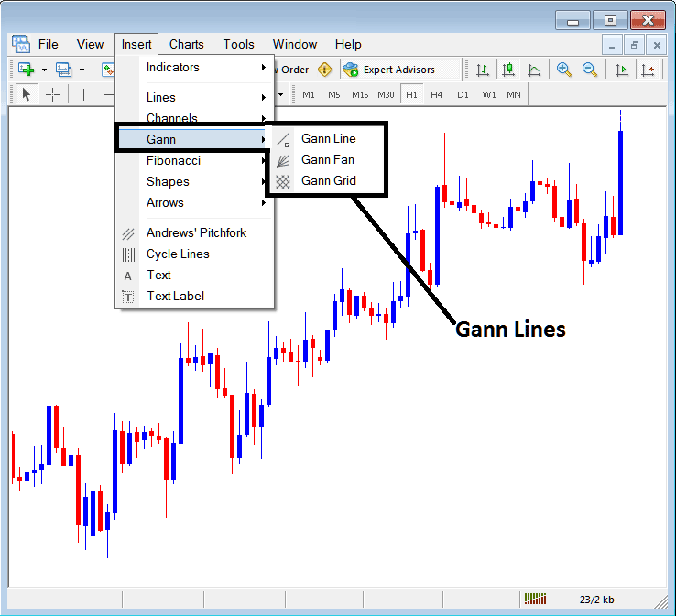Image resolution: width=676 pixels, height=616 pixels.
Task: Select Andrews' Pitchfork from Insert menu
Action: [x=196, y=232]
